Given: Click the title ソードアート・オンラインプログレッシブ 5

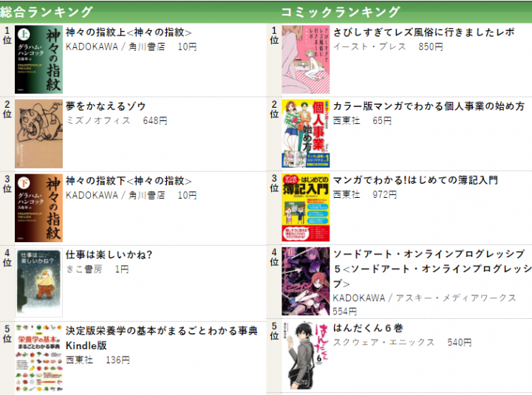Looking at the screenshot, I should [432, 269].
